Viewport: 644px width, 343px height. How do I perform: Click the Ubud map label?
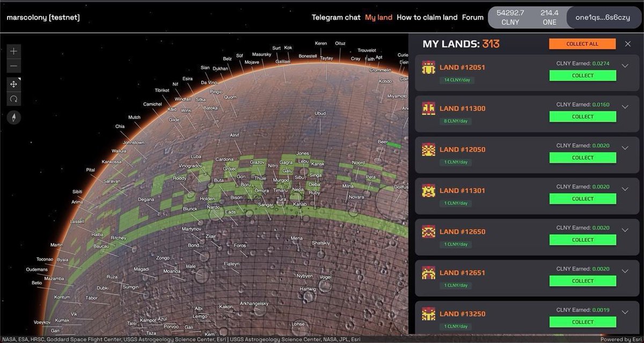(320, 113)
